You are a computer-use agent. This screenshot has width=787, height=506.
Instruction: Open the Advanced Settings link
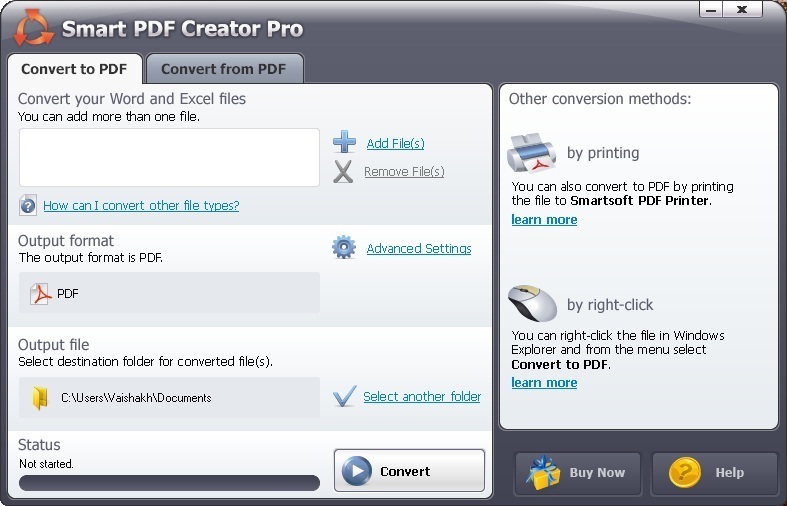[419, 248]
